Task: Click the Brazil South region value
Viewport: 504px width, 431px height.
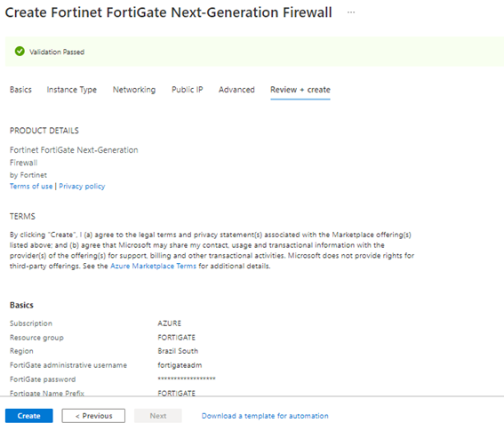Action: [x=178, y=351]
